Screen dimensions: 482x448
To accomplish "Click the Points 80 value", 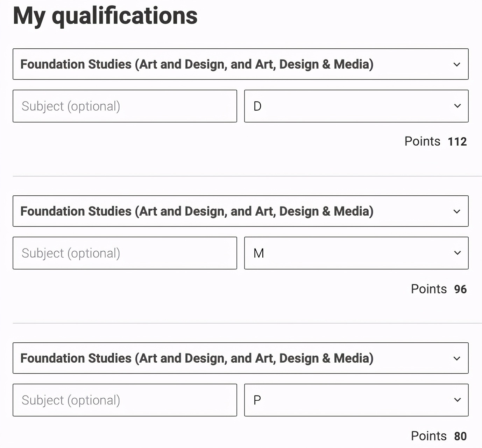I will [460, 436].
